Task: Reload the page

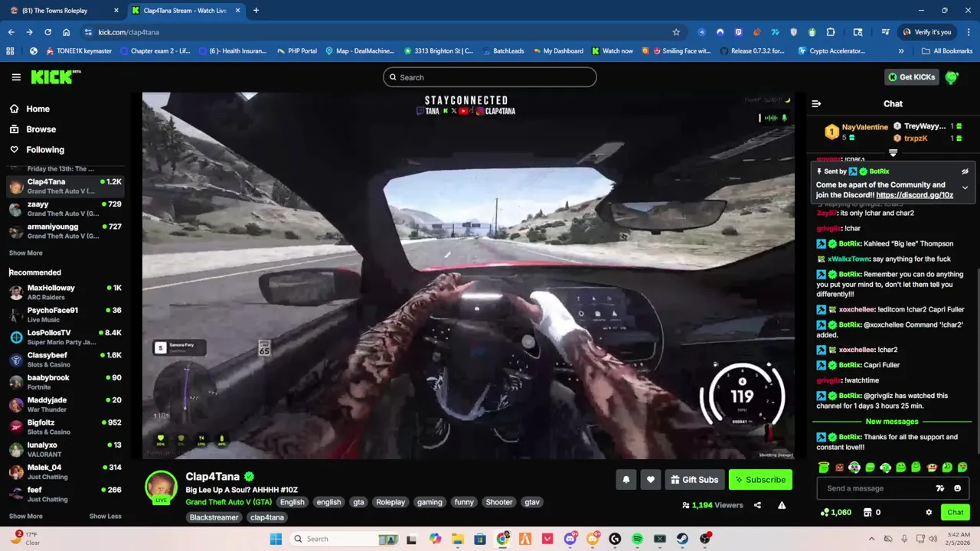Action: point(47,32)
